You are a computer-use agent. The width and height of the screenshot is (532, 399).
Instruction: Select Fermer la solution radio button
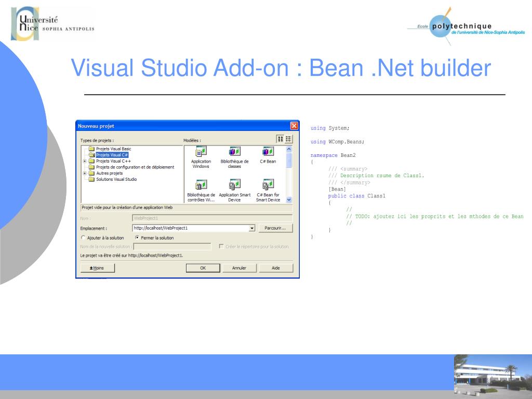137,238
